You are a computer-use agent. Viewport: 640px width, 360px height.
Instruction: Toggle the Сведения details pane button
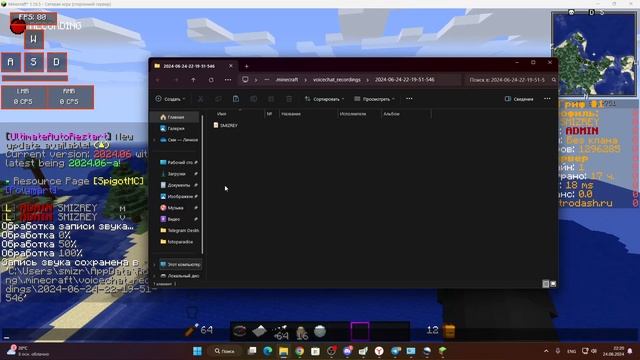(519, 99)
